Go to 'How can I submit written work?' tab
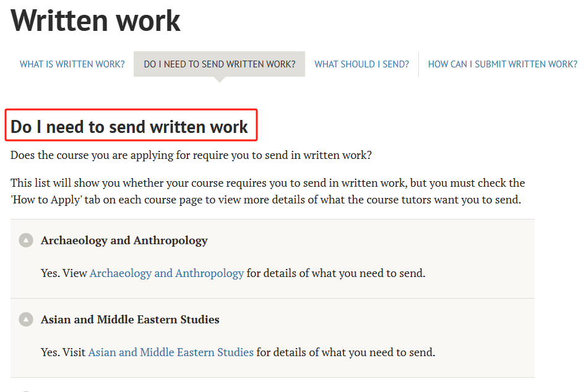Image resolution: width=586 pixels, height=392 pixels. 502,64
